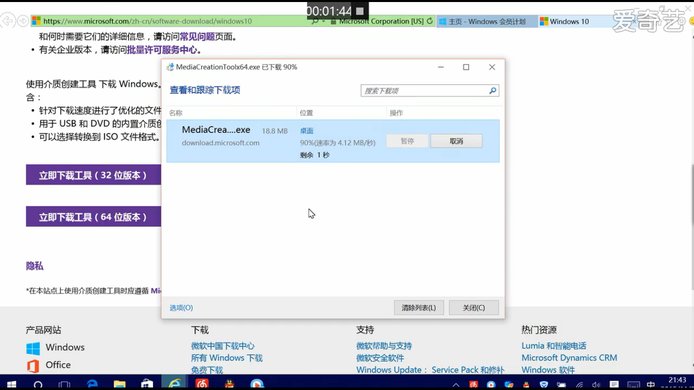Screen dimensions: 694x390
Task: Sort by the 位置 column header
Action: pos(306,113)
